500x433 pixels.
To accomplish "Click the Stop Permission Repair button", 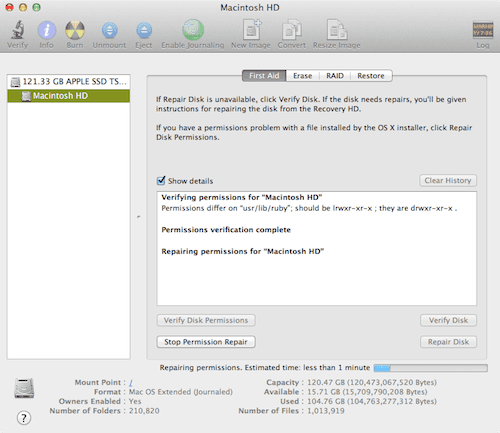I will pyautogui.click(x=206, y=342).
